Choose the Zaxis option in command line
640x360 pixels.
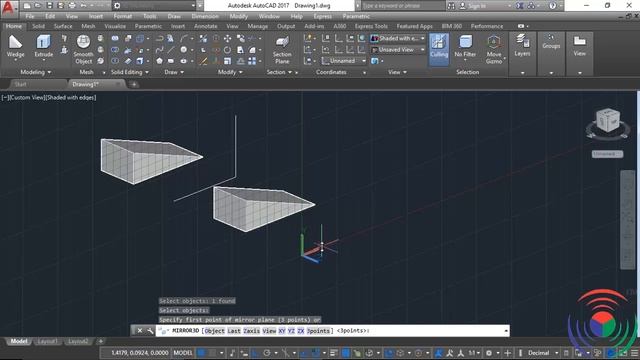[251, 331]
